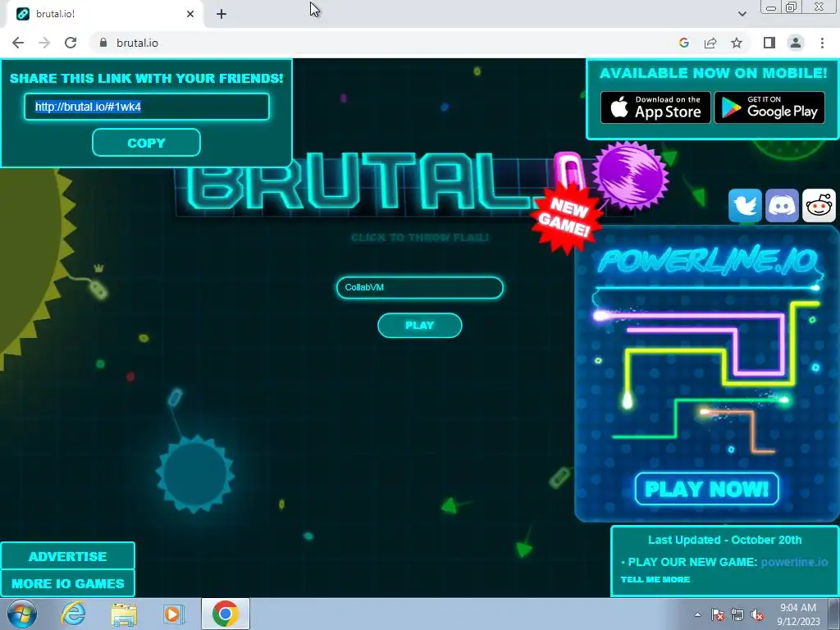The height and width of the screenshot is (630, 840).
Task: Open Action Center flag tray icon
Action: pos(718,614)
